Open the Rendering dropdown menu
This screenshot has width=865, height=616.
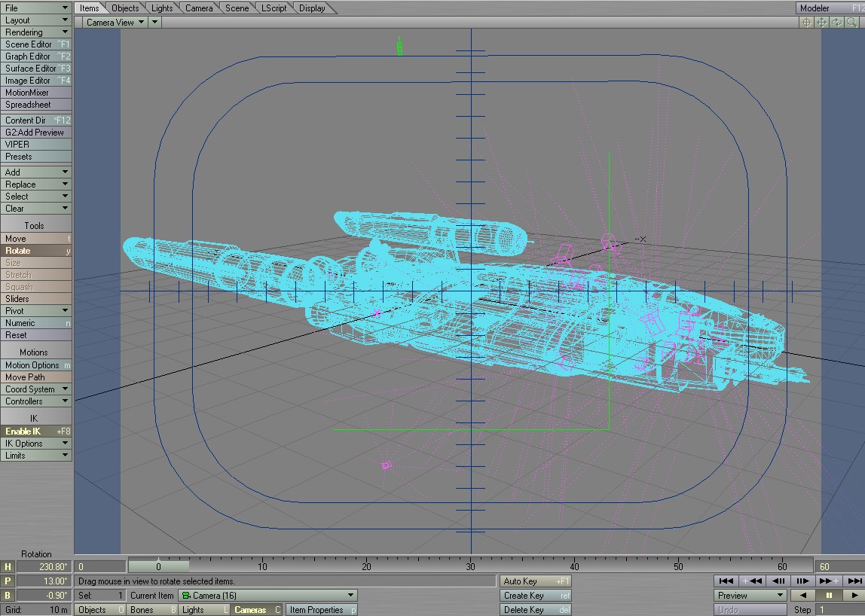[x=36, y=32]
